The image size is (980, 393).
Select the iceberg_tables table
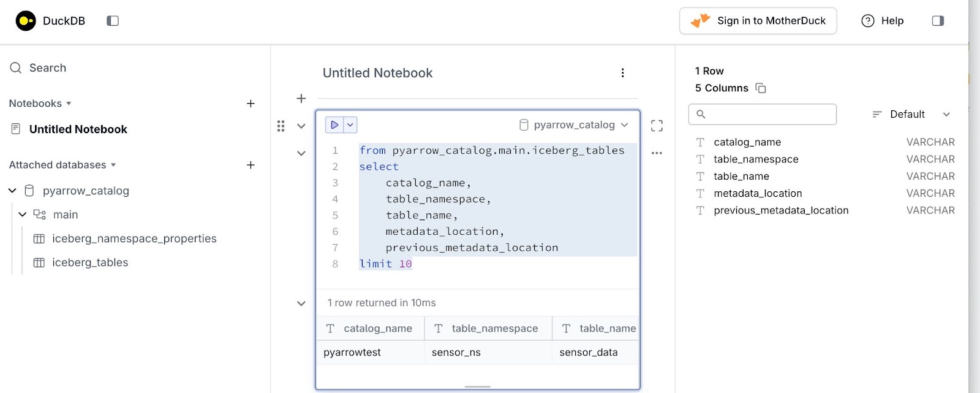pos(90,262)
